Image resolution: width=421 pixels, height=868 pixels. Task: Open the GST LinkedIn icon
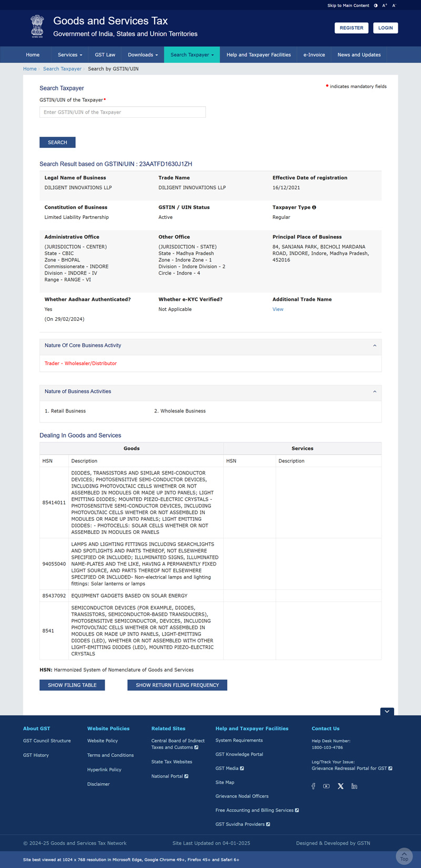[x=354, y=786]
